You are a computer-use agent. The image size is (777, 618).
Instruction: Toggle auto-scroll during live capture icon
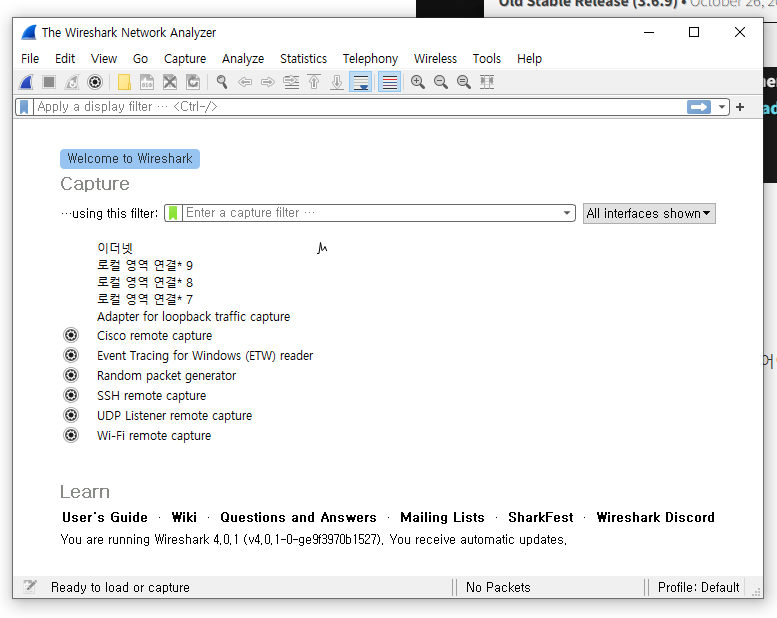click(361, 82)
